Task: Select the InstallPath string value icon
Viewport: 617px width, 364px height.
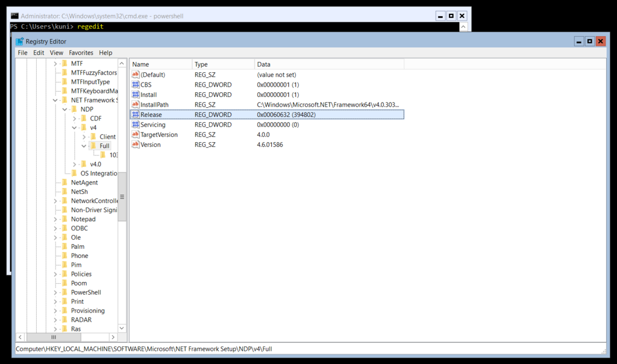Action: 136,104
